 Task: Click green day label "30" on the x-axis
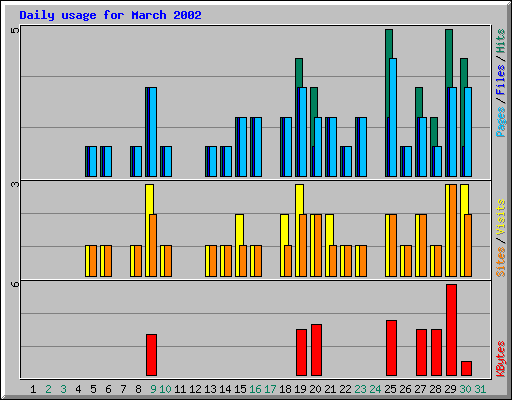(465, 389)
